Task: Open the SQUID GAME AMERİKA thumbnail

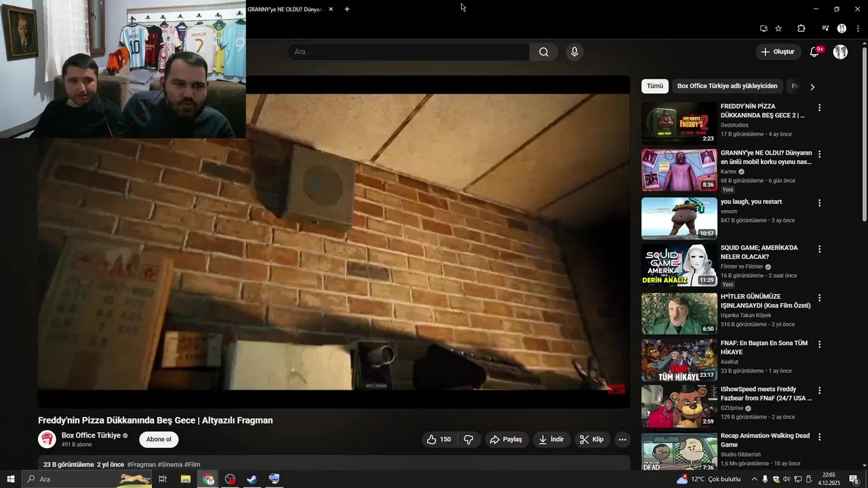Action: coord(679,265)
